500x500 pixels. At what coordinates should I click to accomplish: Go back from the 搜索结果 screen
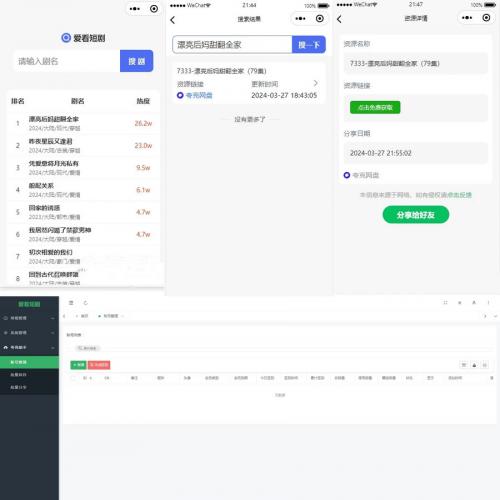point(172,20)
